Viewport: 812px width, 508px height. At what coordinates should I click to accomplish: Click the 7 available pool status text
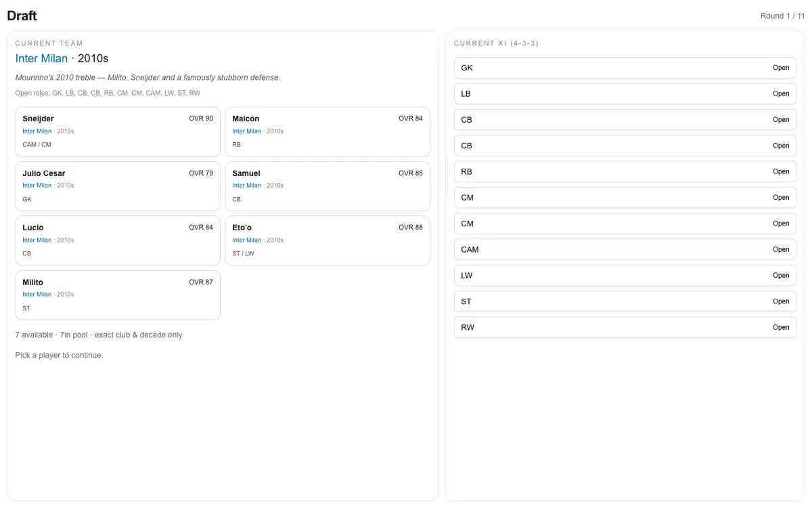(x=99, y=335)
